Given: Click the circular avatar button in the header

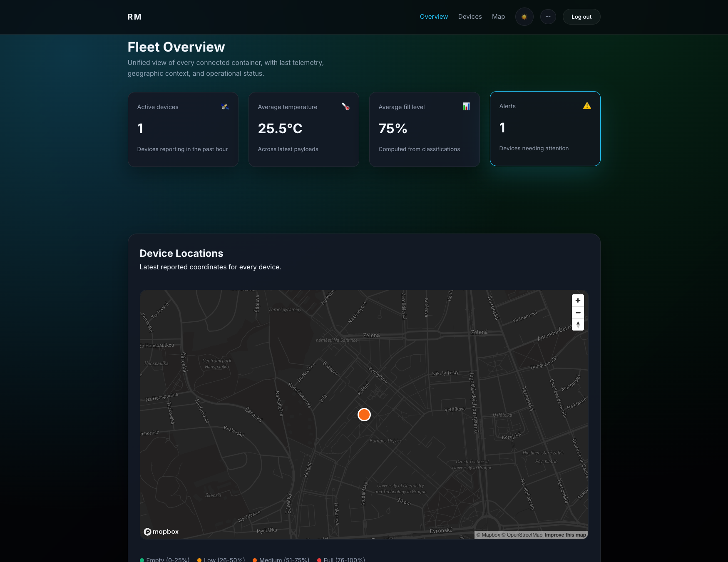Looking at the screenshot, I should pyautogui.click(x=548, y=17).
